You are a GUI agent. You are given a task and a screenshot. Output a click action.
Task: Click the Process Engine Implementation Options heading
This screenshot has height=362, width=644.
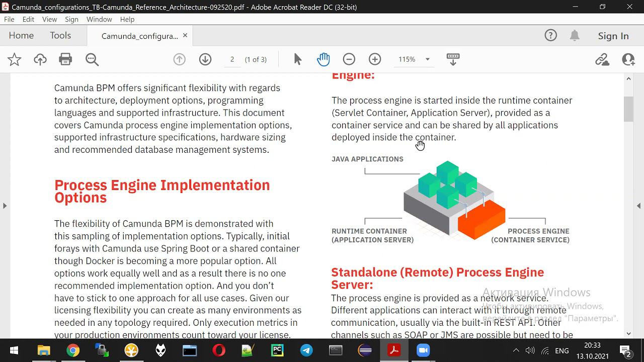coord(162,191)
